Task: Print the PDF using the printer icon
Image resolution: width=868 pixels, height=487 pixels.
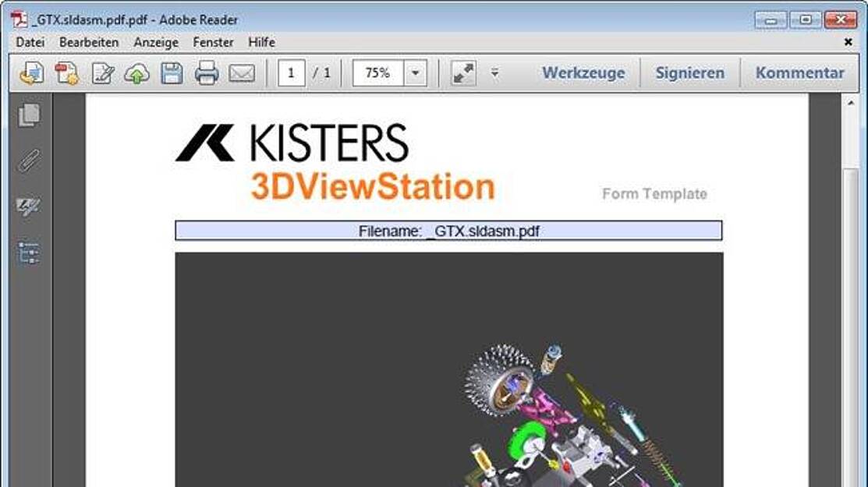Action: pyautogui.click(x=207, y=73)
